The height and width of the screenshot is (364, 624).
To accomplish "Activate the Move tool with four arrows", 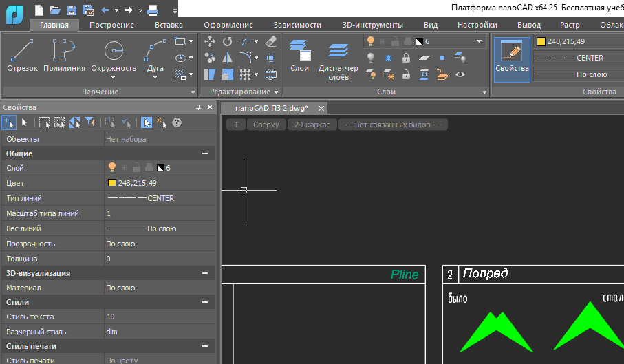I will tap(210, 41).
